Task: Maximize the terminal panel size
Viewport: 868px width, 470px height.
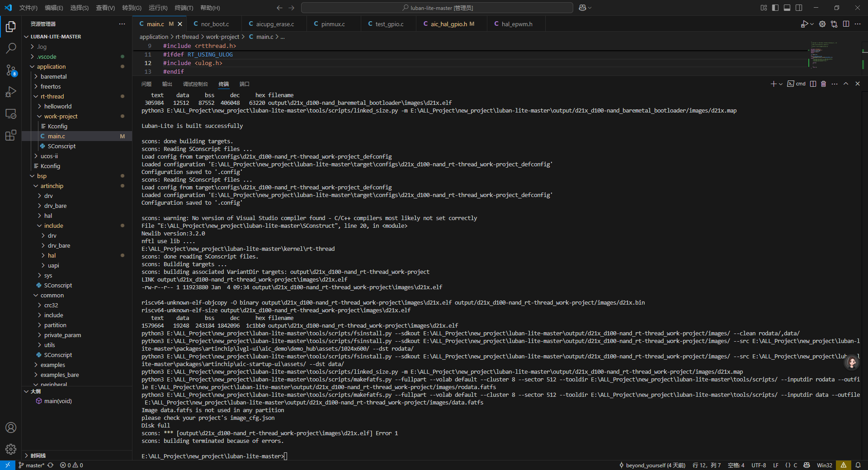Action: 846,84
